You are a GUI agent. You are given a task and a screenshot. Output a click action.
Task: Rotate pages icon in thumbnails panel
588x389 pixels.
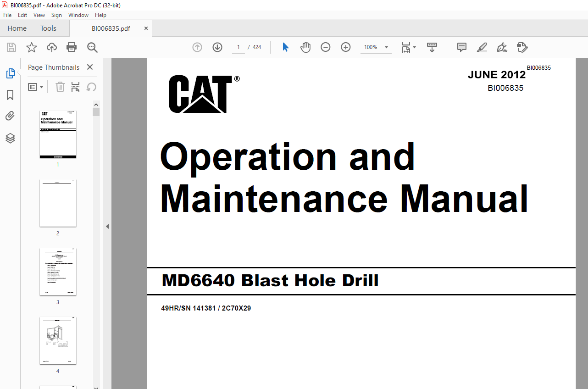click(91, 87)
